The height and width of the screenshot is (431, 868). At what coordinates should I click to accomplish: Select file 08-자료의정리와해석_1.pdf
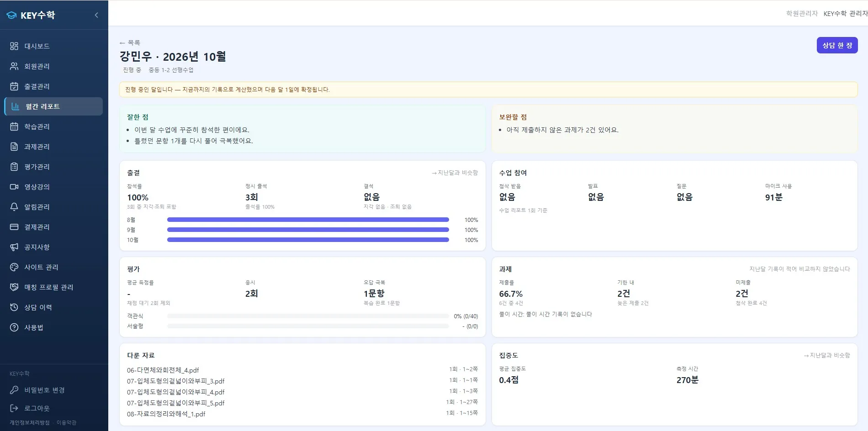click(x=166, y=414)
